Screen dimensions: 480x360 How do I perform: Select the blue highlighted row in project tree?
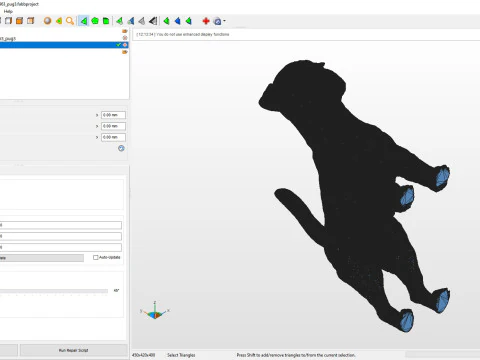(64, 45)
